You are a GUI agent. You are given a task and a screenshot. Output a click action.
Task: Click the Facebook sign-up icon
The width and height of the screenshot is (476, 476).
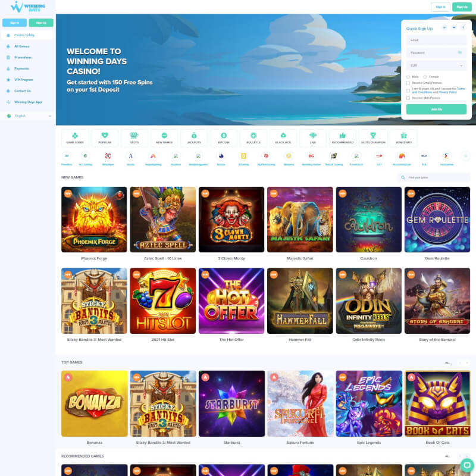pyautogui.click(x=463, y=27)
